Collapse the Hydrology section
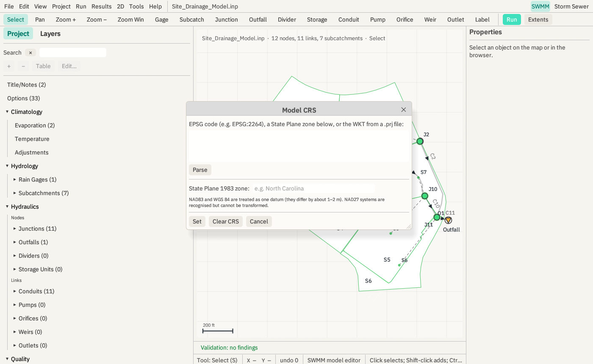 point(7,166)
